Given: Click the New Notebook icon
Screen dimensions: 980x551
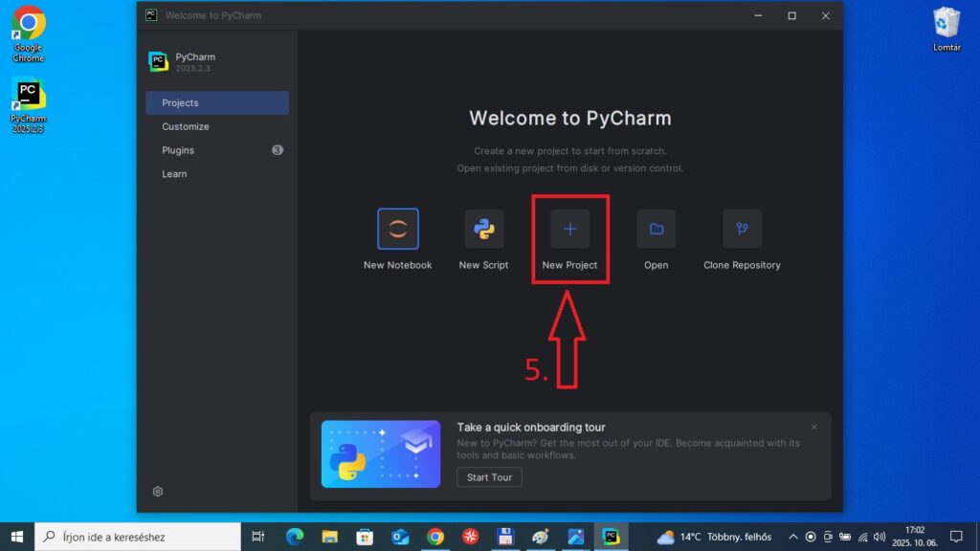Looking at the screenshot, I should 397,230.
